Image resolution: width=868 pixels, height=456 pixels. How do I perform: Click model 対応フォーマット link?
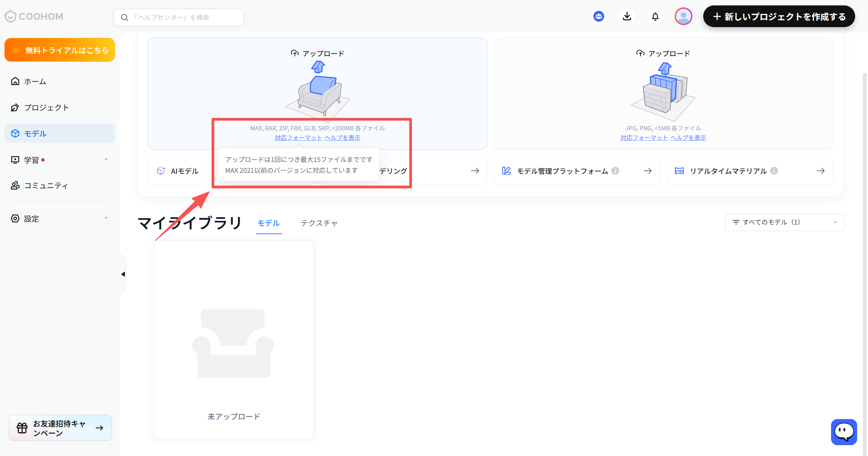[298, 138]
